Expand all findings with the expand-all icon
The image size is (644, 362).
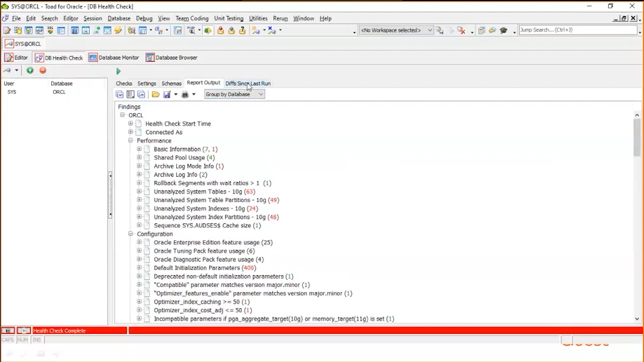pos(119,95)
